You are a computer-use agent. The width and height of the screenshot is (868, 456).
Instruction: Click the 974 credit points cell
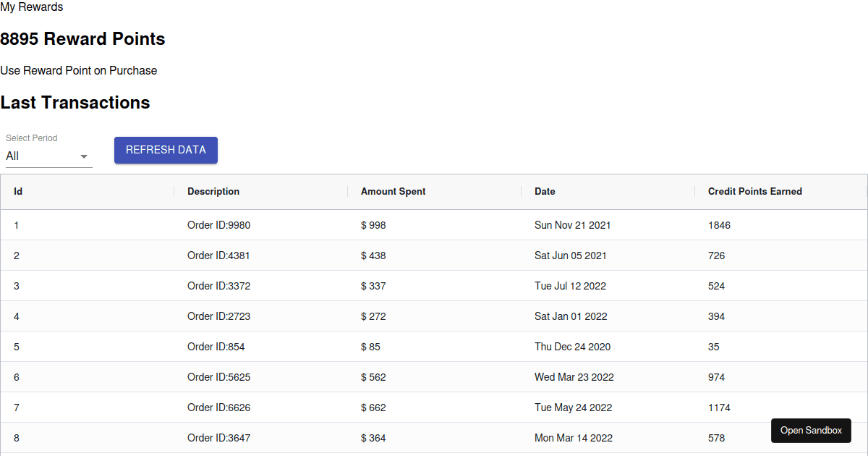pyautogui.click(x=716, y=377)
